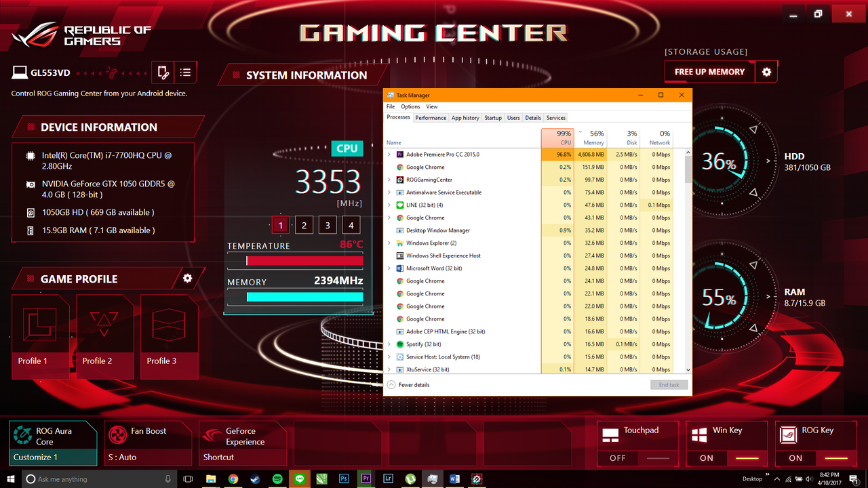This screenshot has width=868, height=488.
Task: Click the RAM 55% usage gauge
Action: (x=721, y=297)
